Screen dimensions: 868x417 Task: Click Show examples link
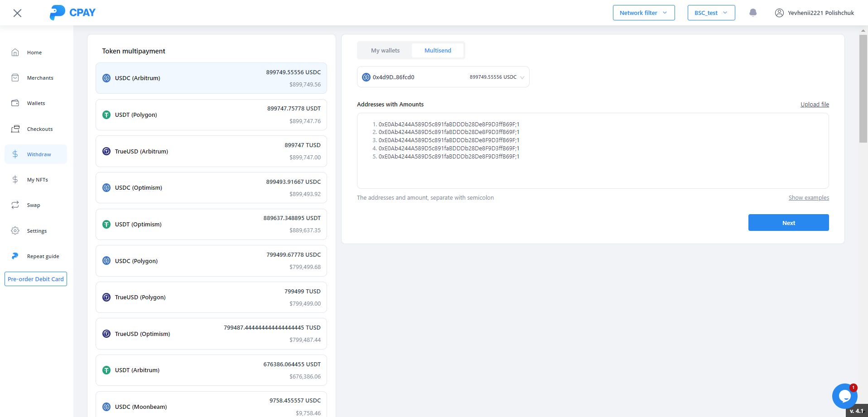click(808, 198)
